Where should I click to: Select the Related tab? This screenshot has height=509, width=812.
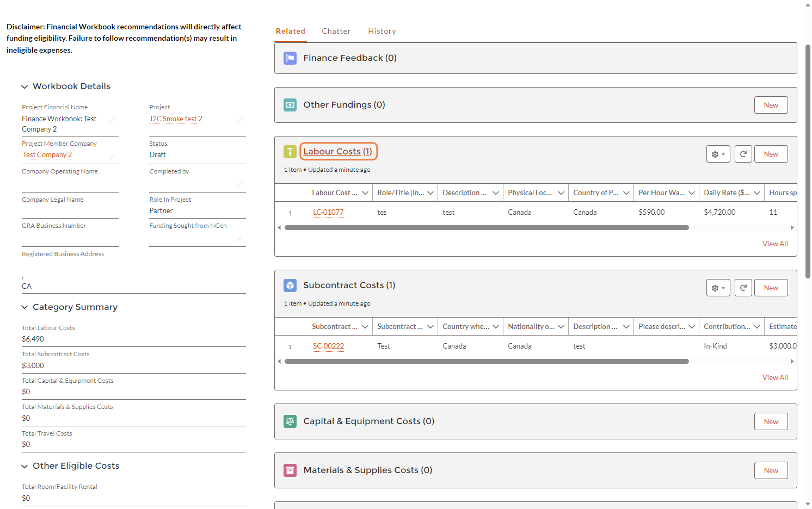[291, 31]
